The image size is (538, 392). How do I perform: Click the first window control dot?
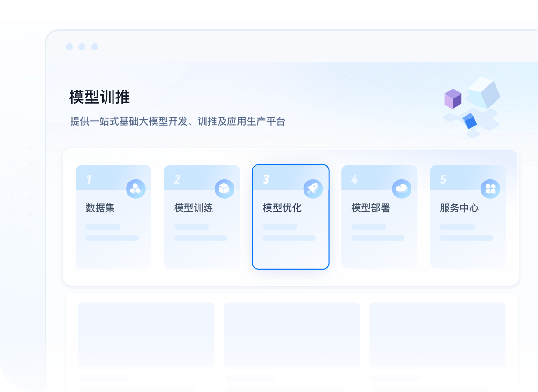(x=69, y=47)
